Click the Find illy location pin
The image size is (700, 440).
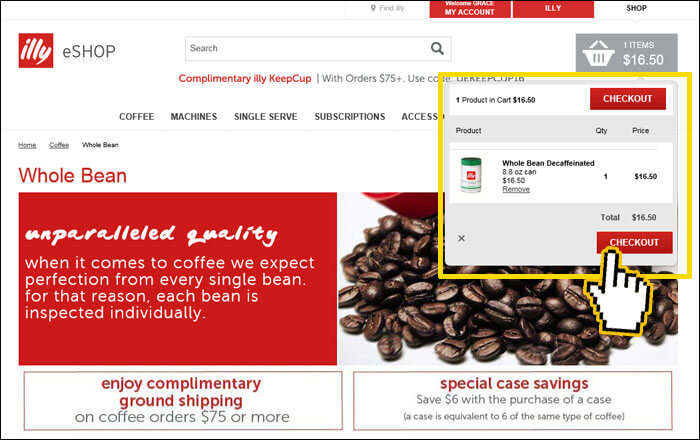pyautogui.click(x=373, y=8)
